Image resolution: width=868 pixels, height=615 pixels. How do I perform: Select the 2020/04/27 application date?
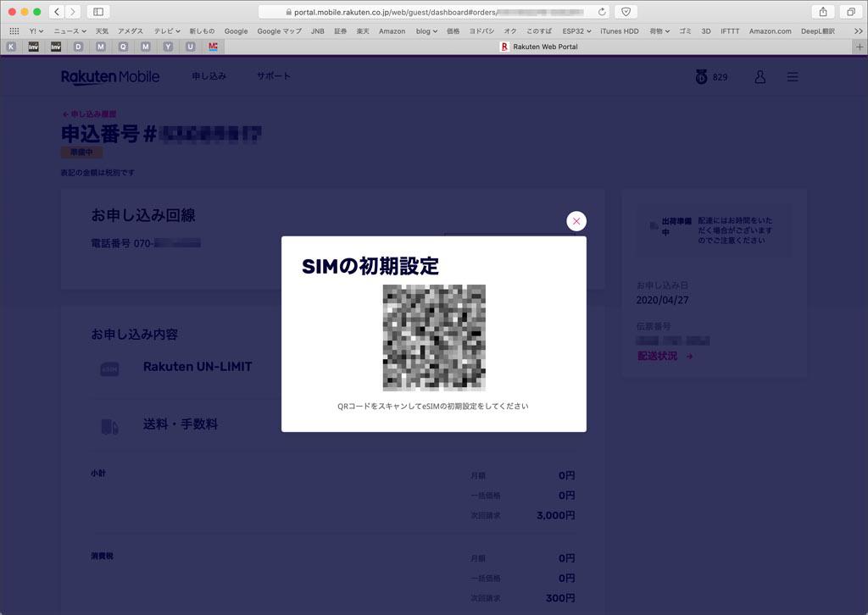coord(662,300)
